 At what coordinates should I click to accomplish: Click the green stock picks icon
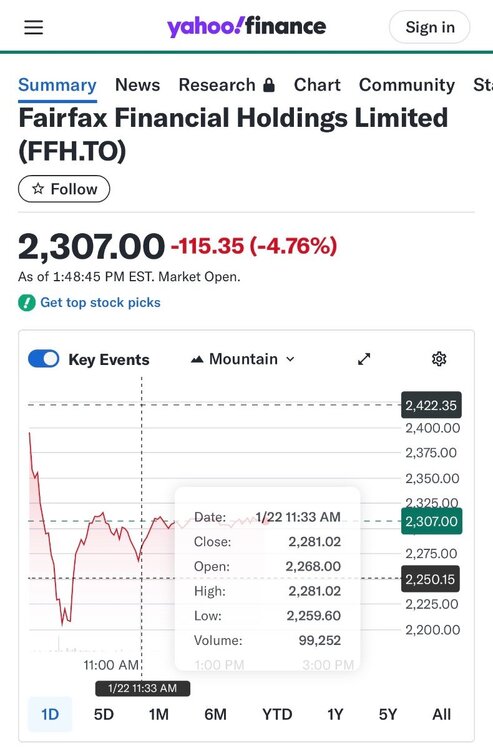pyautogui.click(x=27, y=303)
